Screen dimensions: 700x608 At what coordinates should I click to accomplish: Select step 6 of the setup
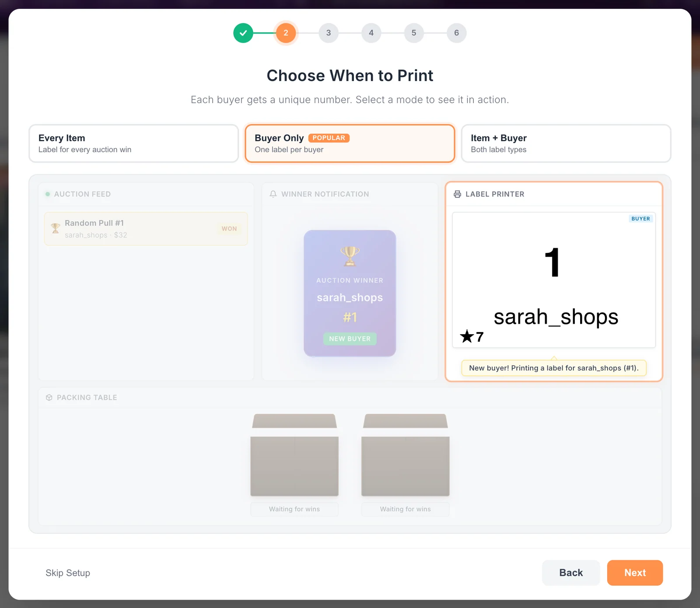click(456, 33)
